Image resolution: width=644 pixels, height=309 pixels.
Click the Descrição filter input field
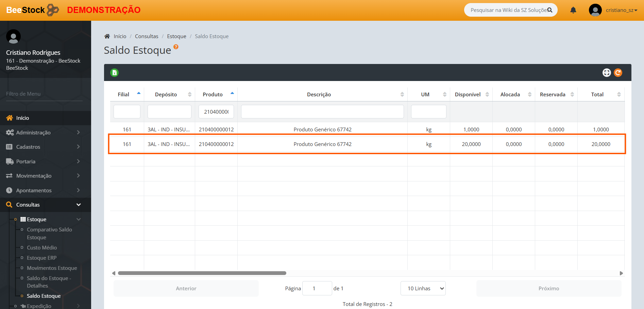pos(322,112)
